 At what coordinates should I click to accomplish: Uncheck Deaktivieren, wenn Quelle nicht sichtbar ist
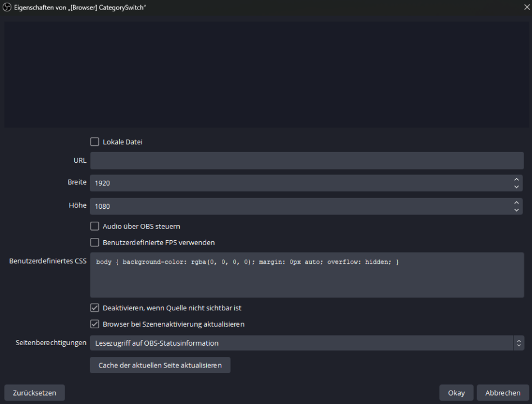94,308
